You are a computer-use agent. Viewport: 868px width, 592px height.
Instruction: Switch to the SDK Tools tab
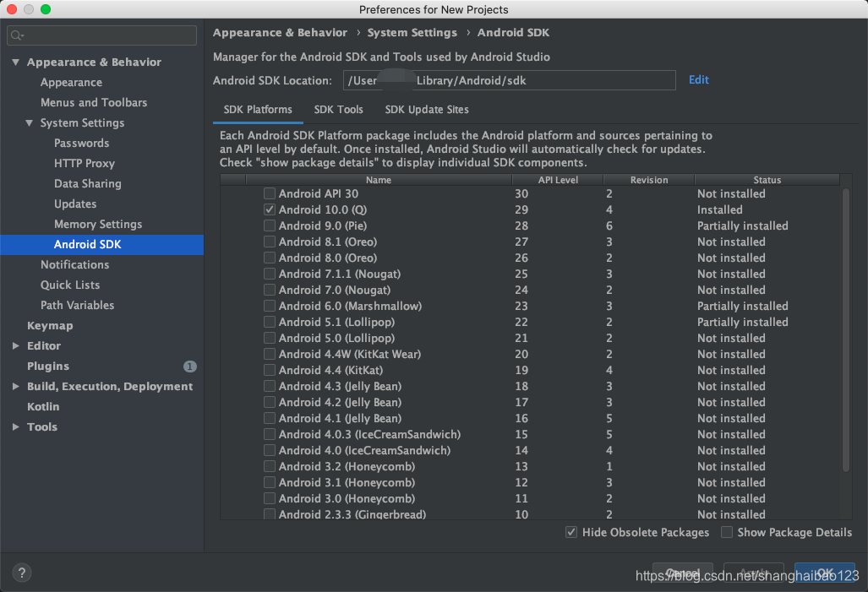pos(338,110)
